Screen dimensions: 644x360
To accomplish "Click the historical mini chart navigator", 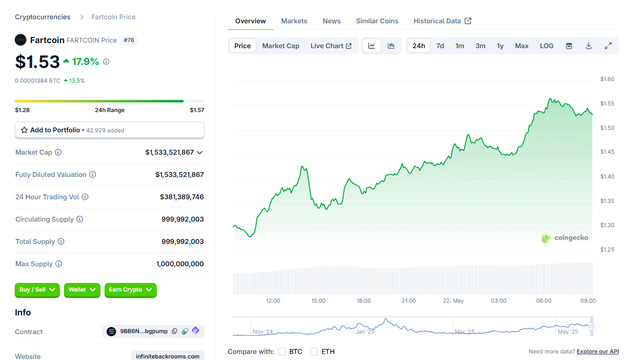I will pyautogui.click(x=413, y=326).
